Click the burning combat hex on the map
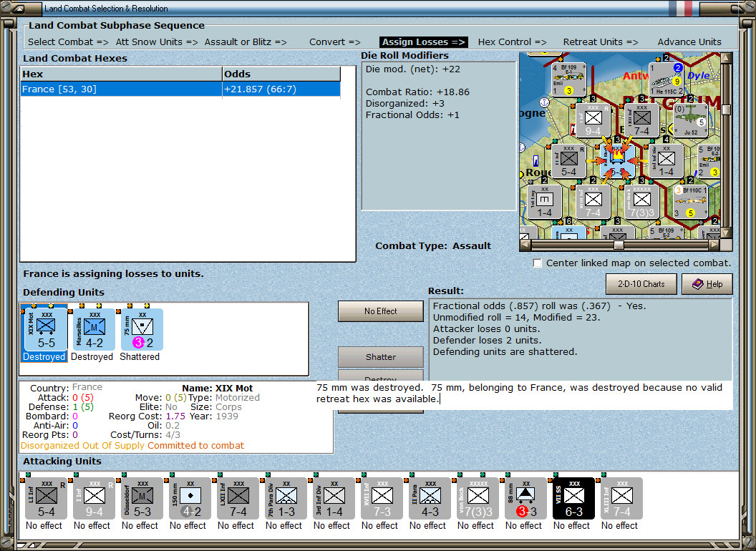Screen dimensions: 756x551 pos(618,160)
